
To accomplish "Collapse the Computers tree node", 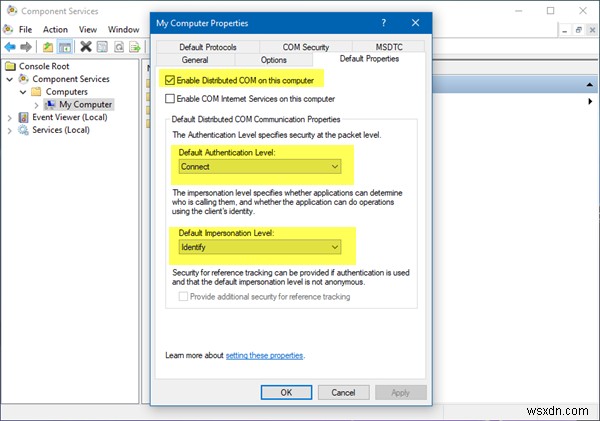I will click(23, 92).
